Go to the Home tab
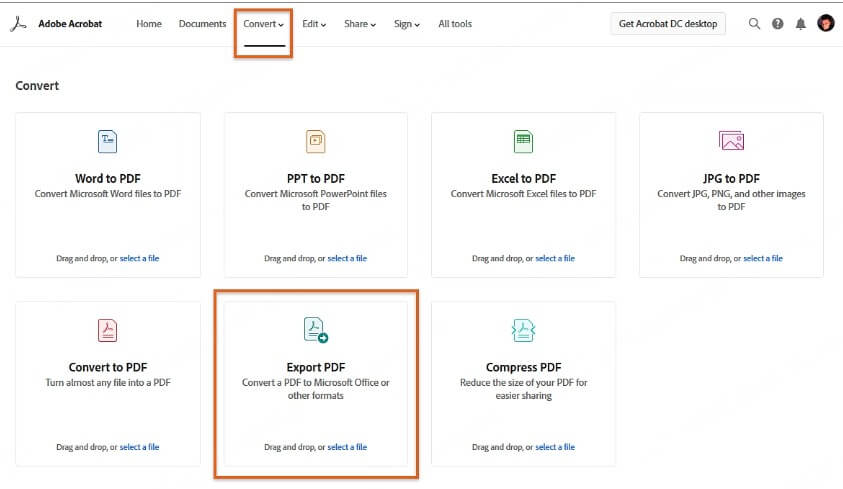Screen dimensions: 843x489 149,24
